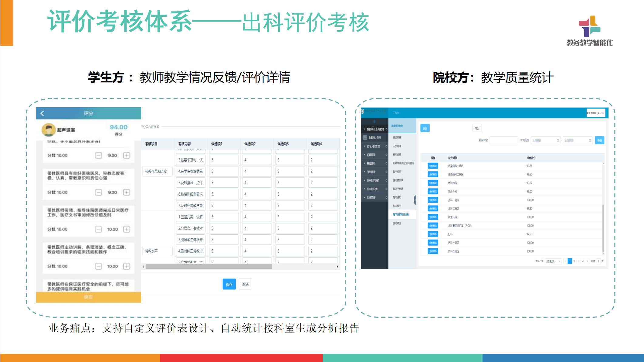
Task: Open the end date calendar icon
Action: tap(590, 140)
